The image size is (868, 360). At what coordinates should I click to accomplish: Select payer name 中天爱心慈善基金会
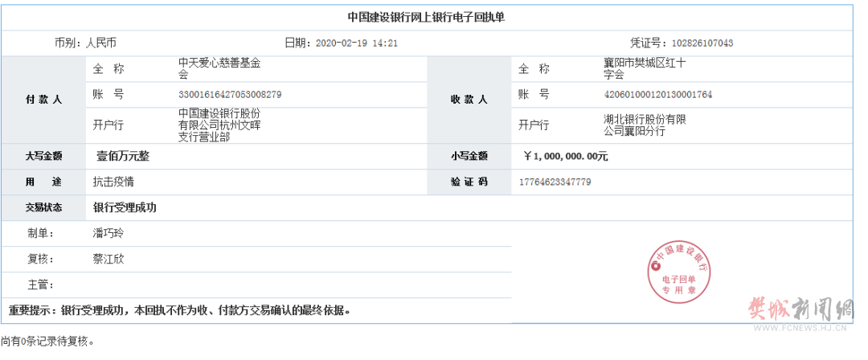(x=219, y=69)
